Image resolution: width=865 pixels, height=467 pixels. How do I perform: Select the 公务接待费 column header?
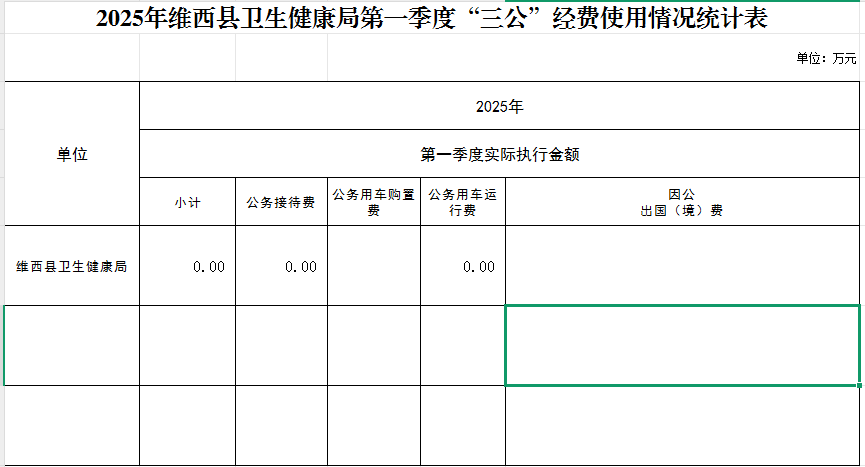click(281, 203)
